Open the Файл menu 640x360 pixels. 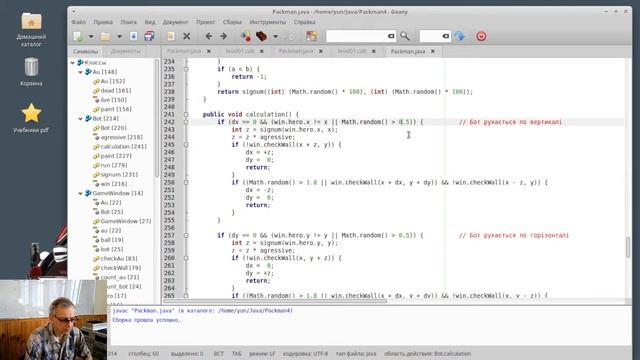point(79,22)
